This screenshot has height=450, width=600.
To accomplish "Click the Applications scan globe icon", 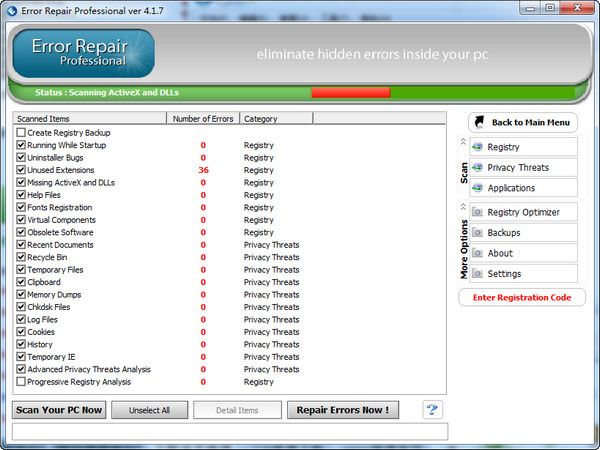I will [x=477, y=188].
